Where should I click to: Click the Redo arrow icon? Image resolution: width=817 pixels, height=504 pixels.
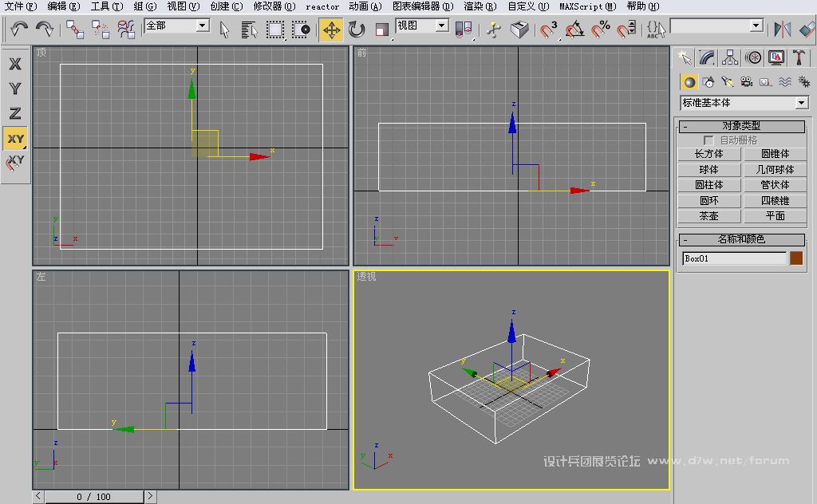click(45, 29)
